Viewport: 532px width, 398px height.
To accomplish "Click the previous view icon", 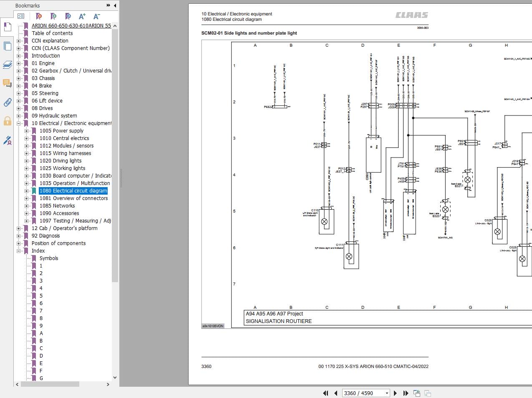I will 416,393.
